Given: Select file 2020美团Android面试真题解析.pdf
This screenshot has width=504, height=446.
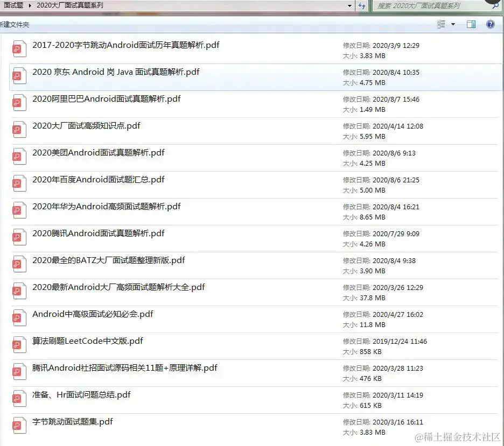Looking at the screenshot, I should (99, 152).
